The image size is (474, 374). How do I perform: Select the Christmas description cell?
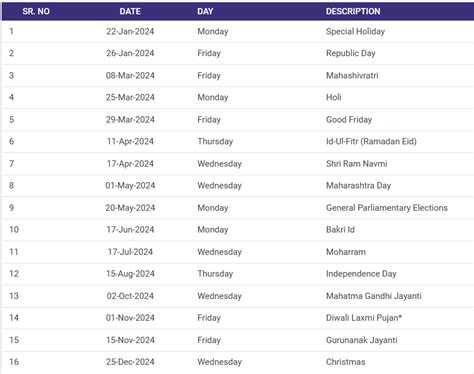coord(345,362)
